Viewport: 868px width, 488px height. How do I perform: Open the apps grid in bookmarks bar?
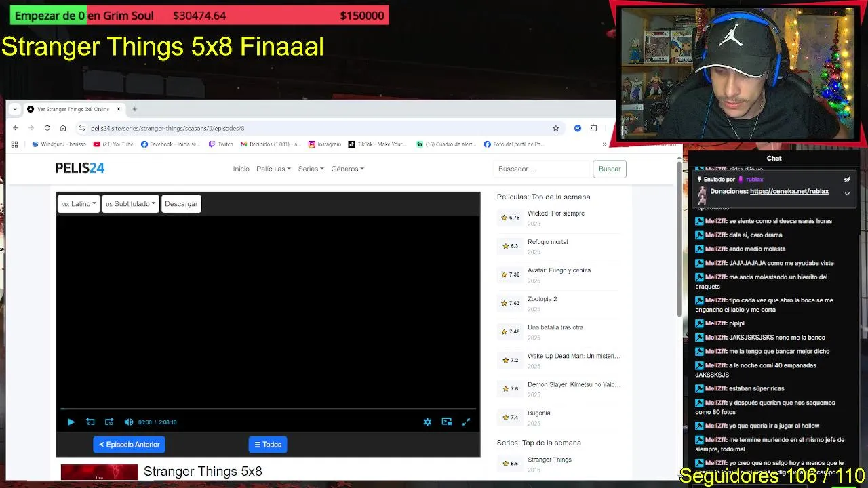14,144
